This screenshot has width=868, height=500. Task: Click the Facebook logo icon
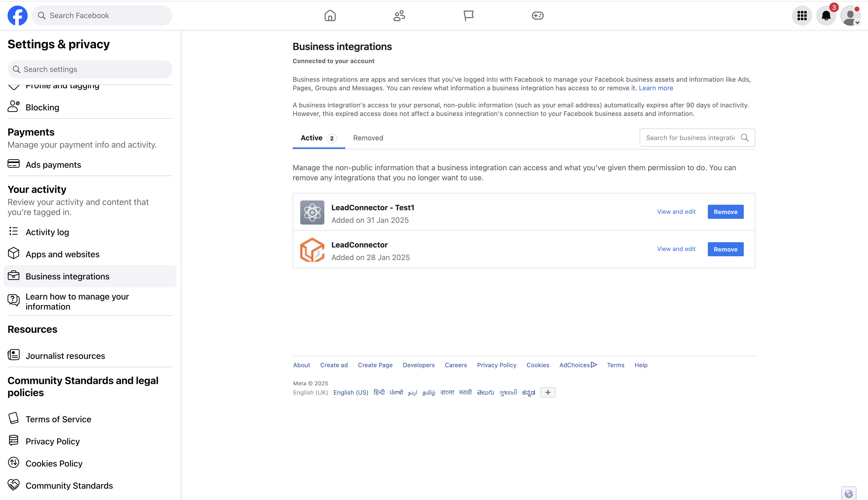18,15
